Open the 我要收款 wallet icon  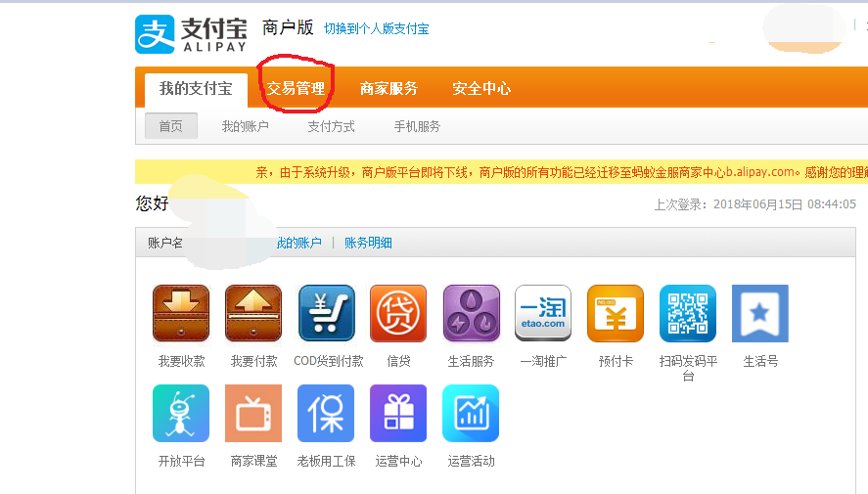pyautogui.click(x=181, y=313)
